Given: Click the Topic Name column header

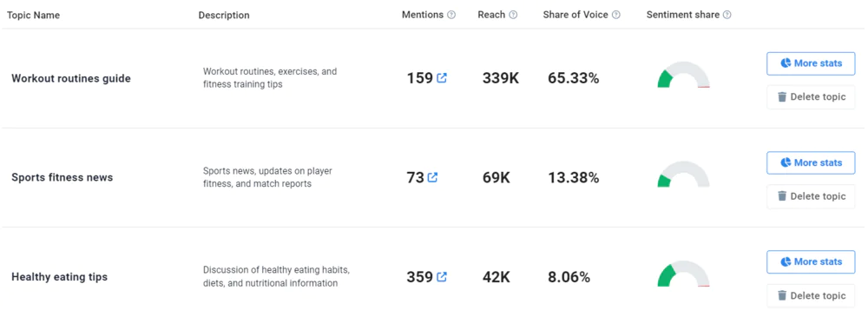Looking at the screenshot, I should (x=33, y=15).
